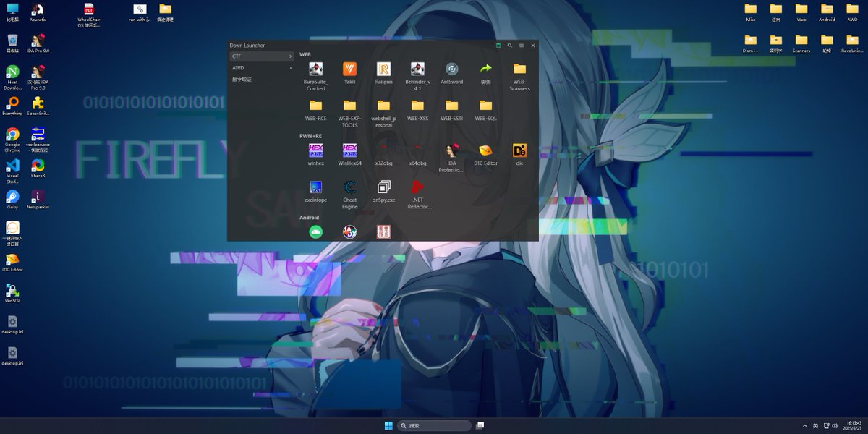This screenshot has width=868, height=434.
Task: Open the WEB-XSS folder
Action: click(417, 106)
